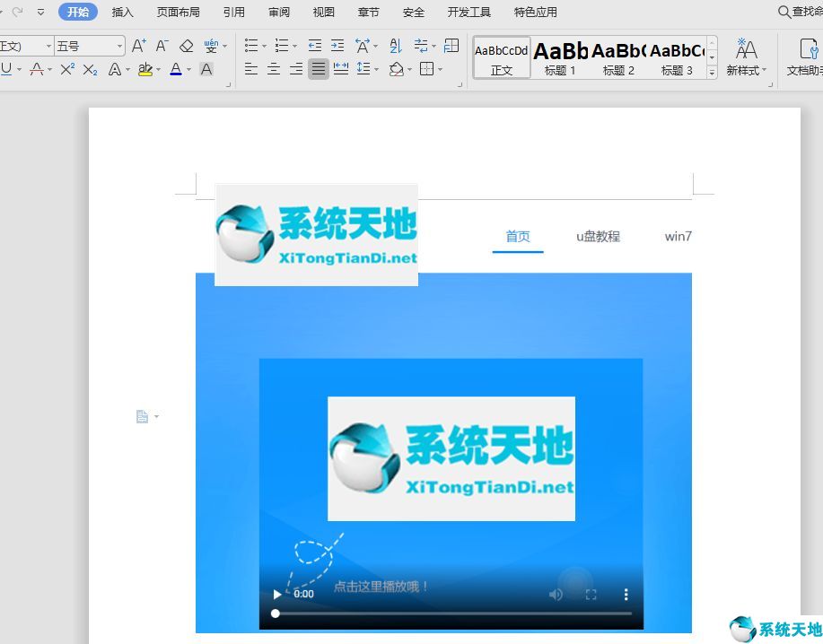Decrease the paragraph indent
The width and height of the screenshot is (823, 644).
[315, 46]
